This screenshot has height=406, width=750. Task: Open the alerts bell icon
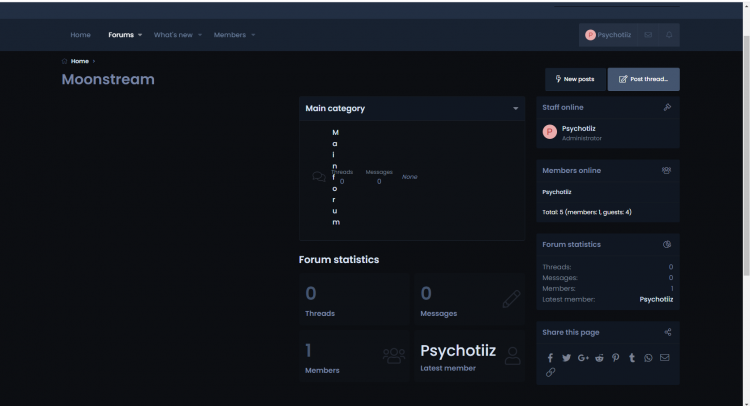(x=669, y=35)
